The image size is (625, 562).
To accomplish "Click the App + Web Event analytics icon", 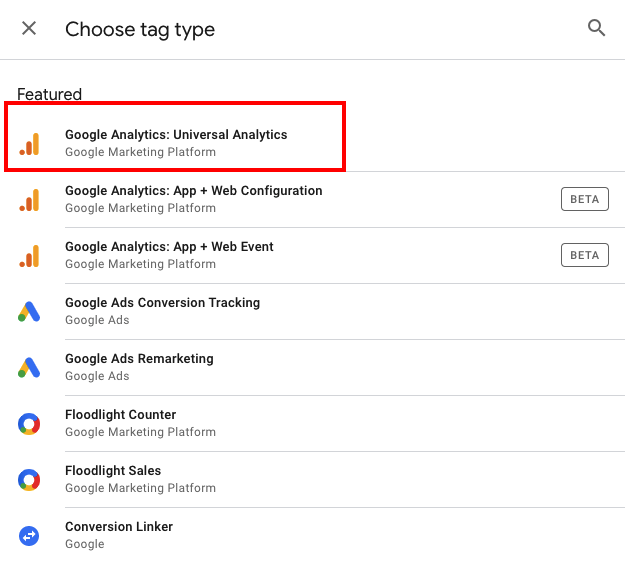I will pyautogui.click(x=29, y=255).
